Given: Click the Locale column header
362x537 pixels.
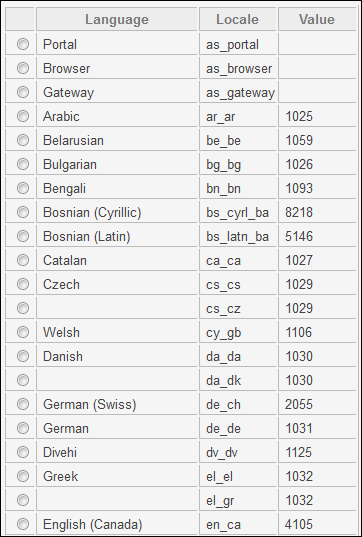Looking at the screenshot, I should point(237,19).
